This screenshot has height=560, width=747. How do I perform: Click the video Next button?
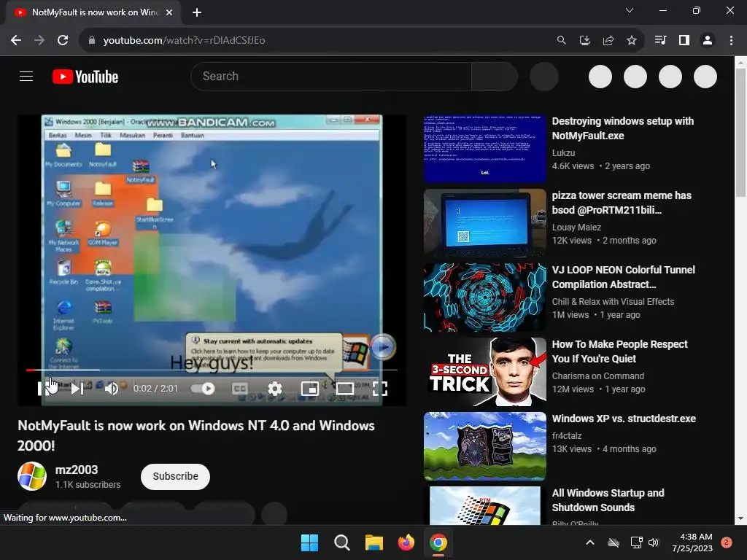point(77,389)
